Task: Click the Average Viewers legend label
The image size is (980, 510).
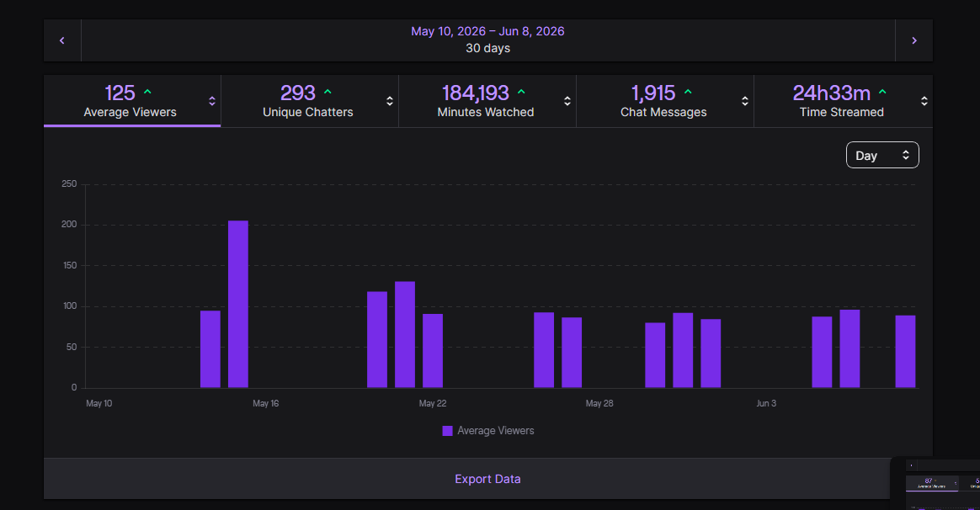Action: click(496, 431)
